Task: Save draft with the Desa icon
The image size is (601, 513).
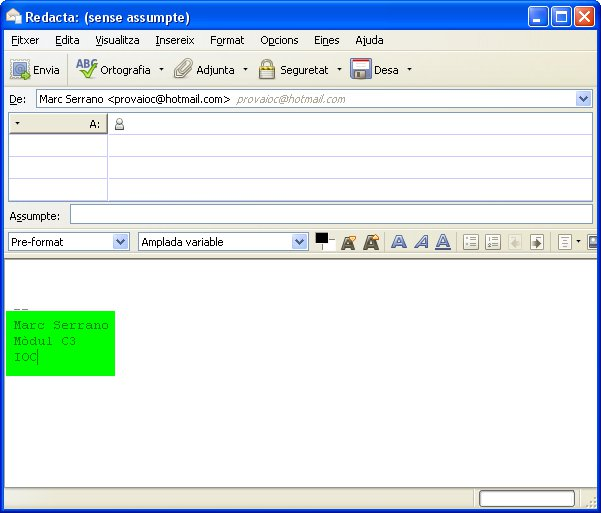Action: point(361,70)
